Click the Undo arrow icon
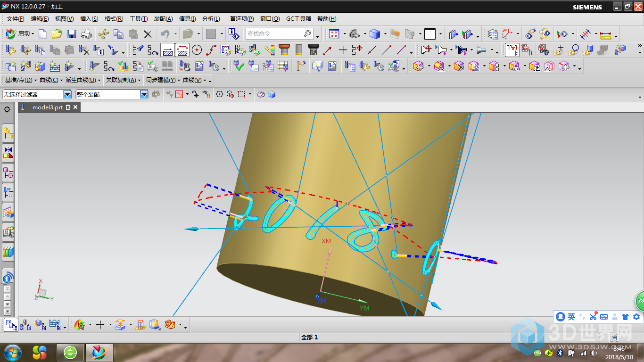Viewport: 644px width, 362px height. click(x=165, y=34)
